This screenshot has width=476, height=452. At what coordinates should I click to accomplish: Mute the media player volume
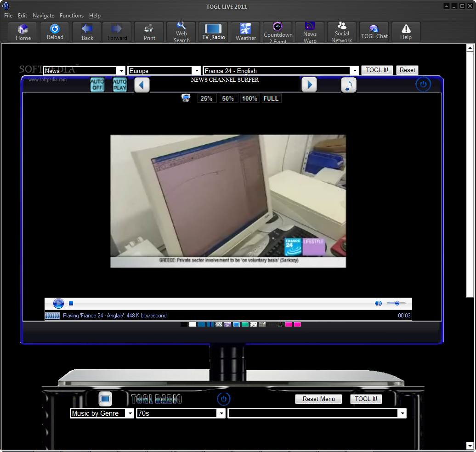tap(378, 303)
